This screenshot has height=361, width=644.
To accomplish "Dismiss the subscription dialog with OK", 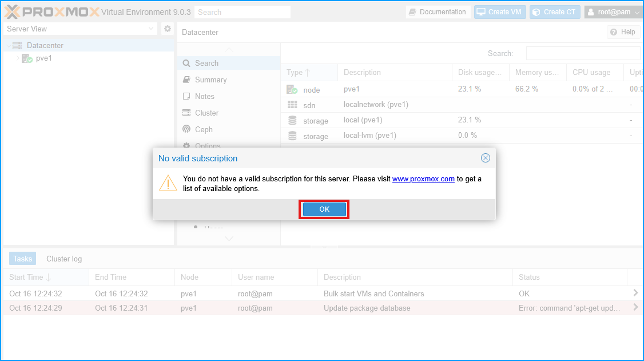I will (x=324, y=209).
